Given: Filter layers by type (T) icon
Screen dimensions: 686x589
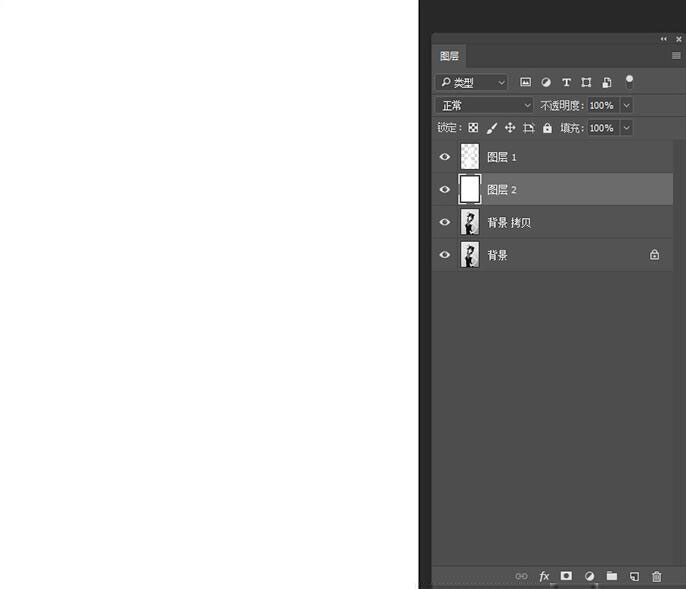Looking at the screenshot, I should (x=566, y=82).
